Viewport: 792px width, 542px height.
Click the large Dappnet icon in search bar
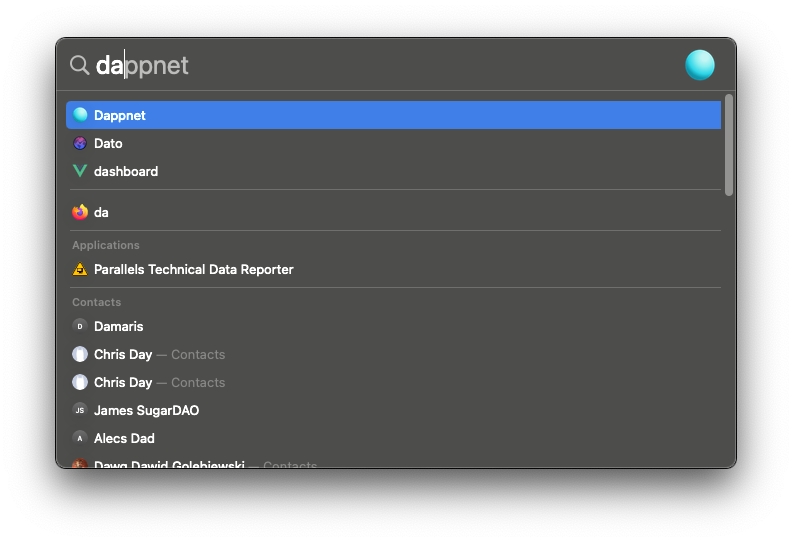click(x=699, y=65)
